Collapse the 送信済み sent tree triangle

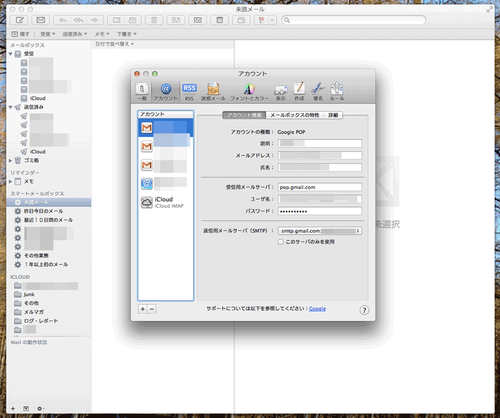tap(10, 107)
